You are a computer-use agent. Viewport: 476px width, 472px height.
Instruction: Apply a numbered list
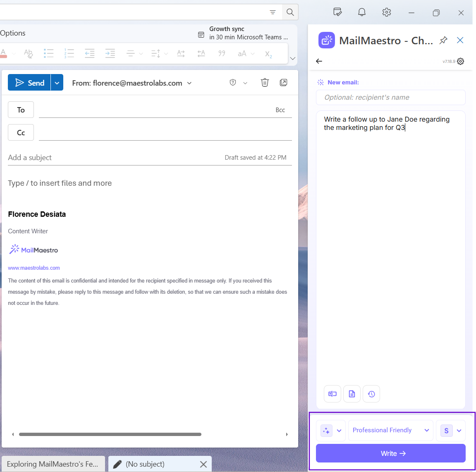69,53
